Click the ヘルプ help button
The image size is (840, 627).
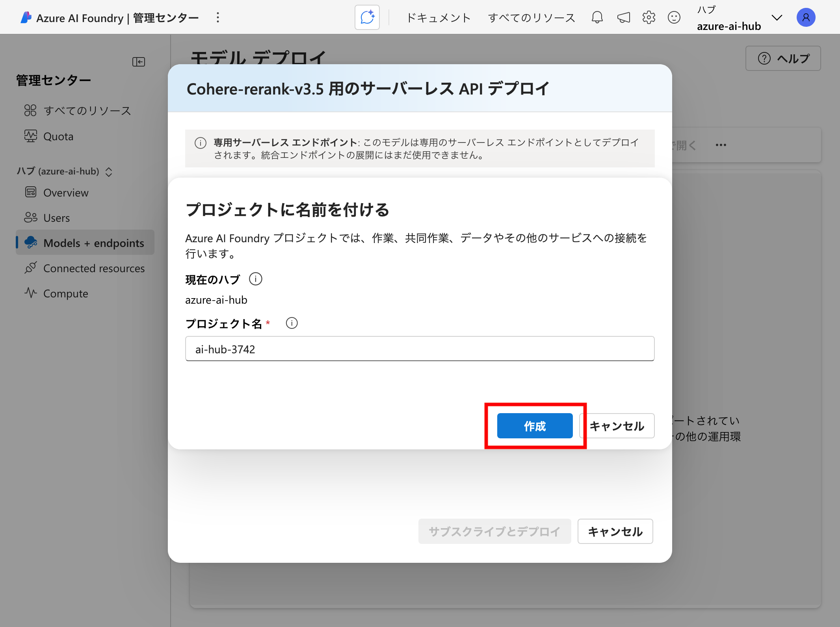pyautogui.click(x=783, y=58)
